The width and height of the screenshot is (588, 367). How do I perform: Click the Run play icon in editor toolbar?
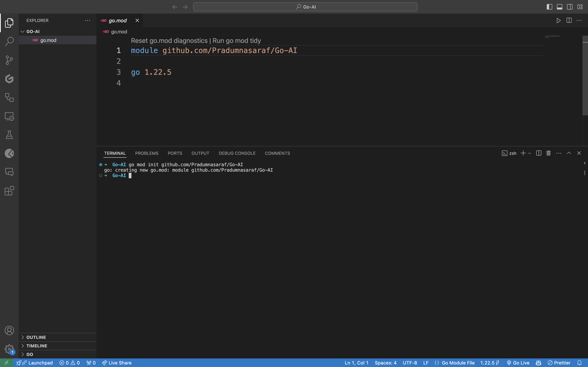tap(558, 21)
